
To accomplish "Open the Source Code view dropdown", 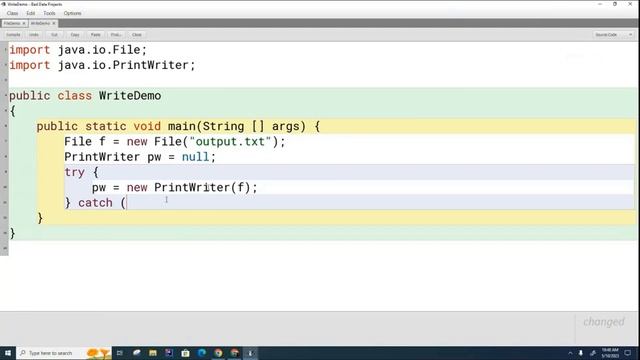I will coord(614,35).
